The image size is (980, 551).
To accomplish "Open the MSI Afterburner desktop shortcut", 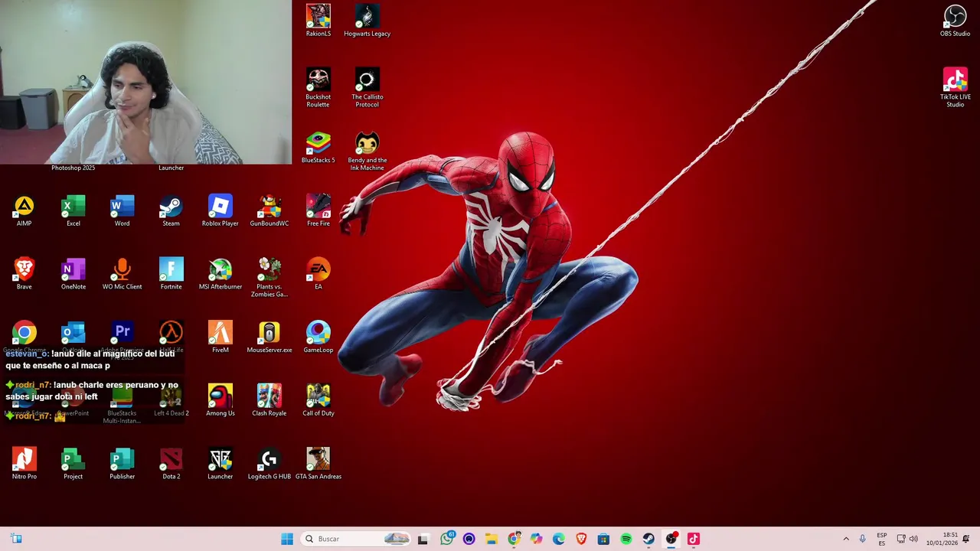I will click(220, 274).
